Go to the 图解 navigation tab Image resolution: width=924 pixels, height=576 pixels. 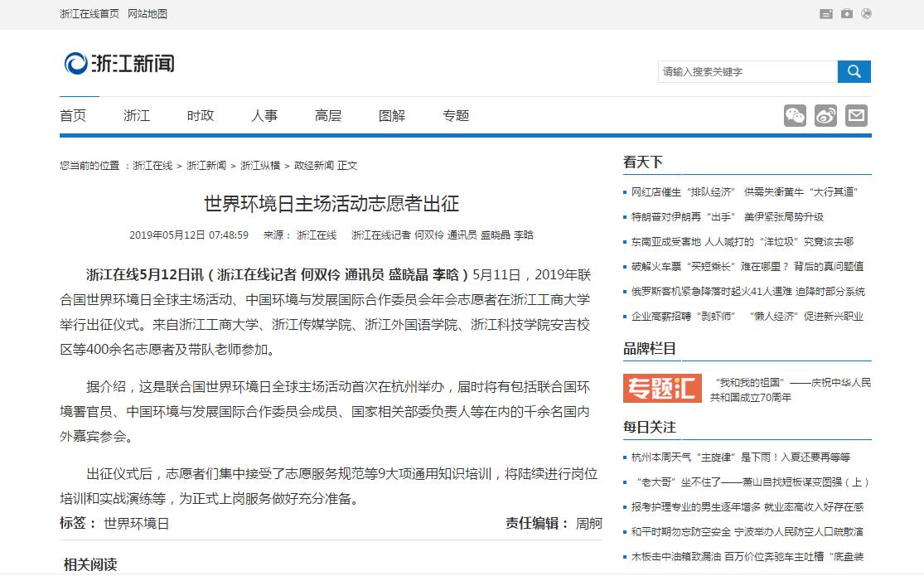pos(392,116)
